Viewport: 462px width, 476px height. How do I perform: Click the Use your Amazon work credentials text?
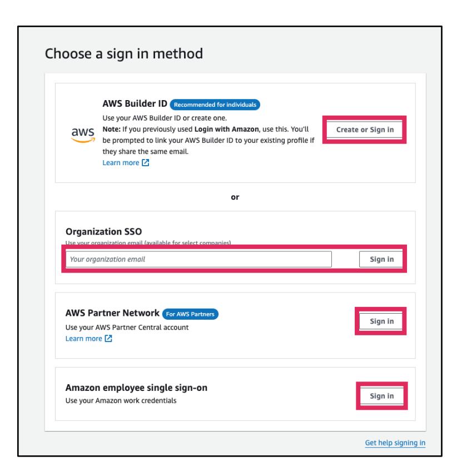[121, 401]
